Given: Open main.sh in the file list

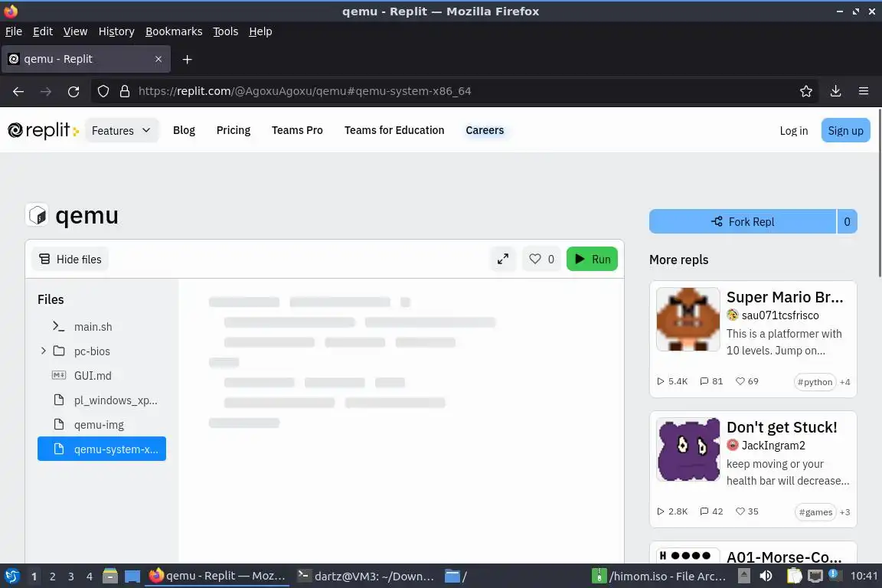Looking at the screenshot, I should tap(102, 326).
